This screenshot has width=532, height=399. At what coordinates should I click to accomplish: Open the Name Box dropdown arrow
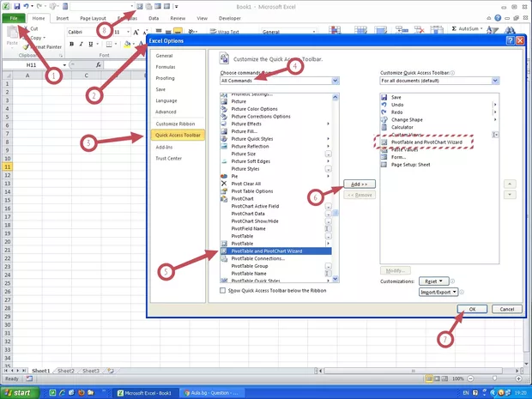64,65
